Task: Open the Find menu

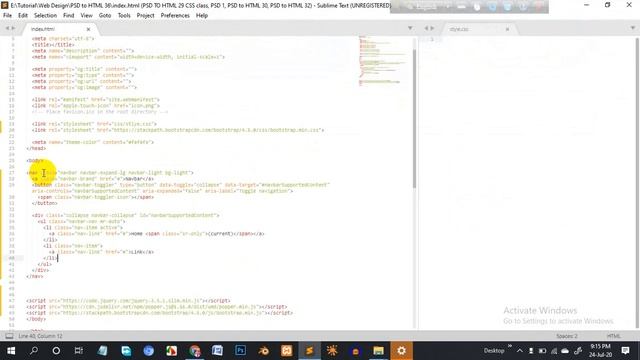Action: [69, 16]
